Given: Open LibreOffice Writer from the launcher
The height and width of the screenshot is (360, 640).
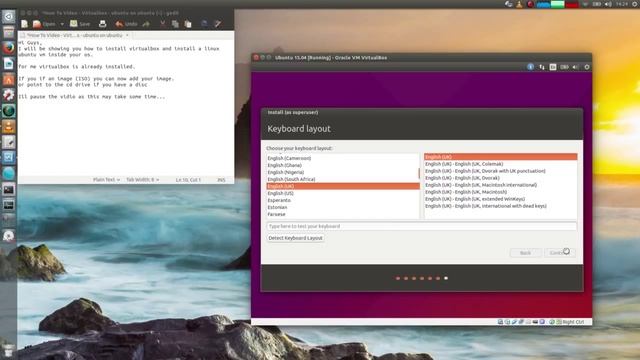Looking at the screenshot, I should click(9, 64).
